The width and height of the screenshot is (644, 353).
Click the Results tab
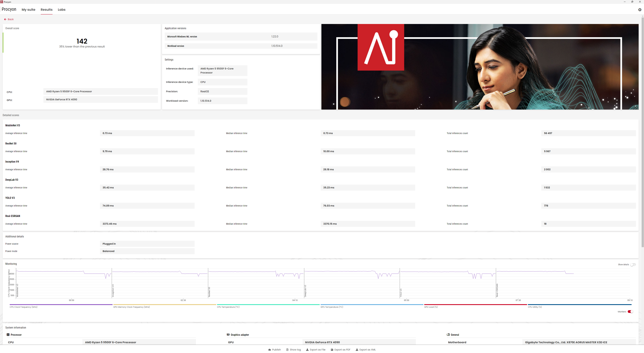(x=46, y=10)
